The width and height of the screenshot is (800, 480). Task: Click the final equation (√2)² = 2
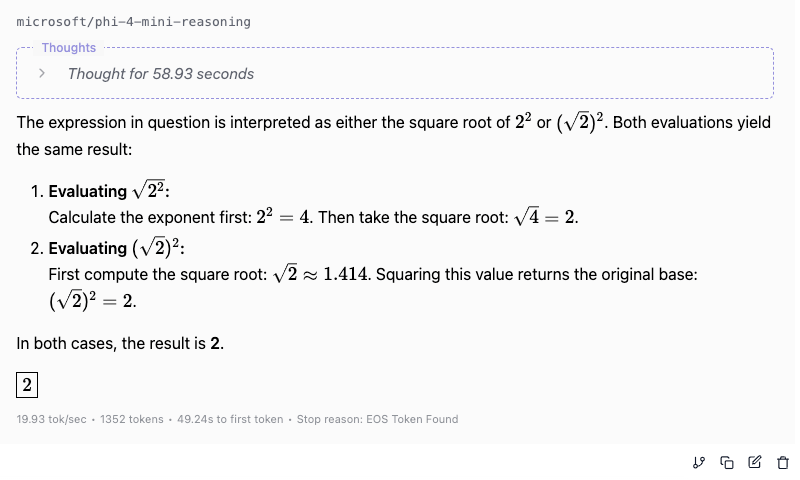[92, 300]
